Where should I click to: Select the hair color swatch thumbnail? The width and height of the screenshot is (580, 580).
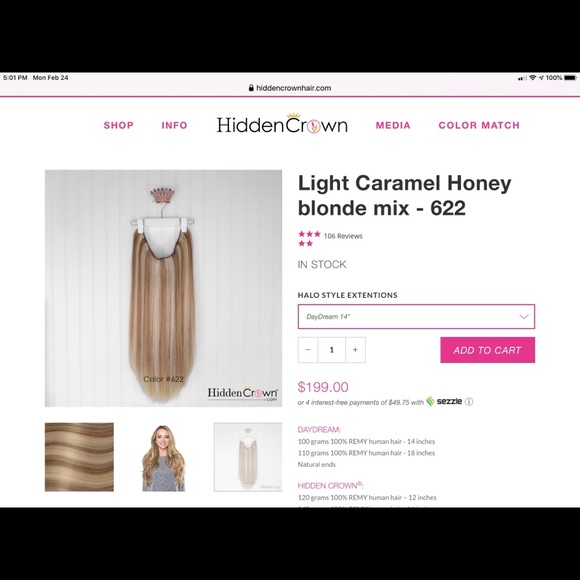79,457
